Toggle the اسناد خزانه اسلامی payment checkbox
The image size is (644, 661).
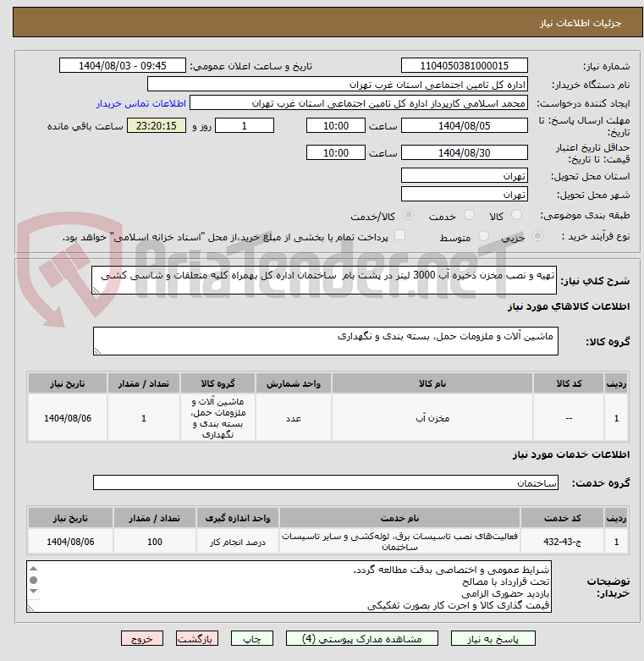[399, 235]
